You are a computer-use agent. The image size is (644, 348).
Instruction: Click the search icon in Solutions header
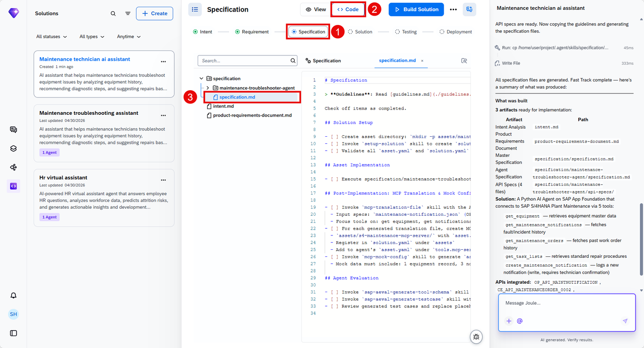(x=113, y=13)
